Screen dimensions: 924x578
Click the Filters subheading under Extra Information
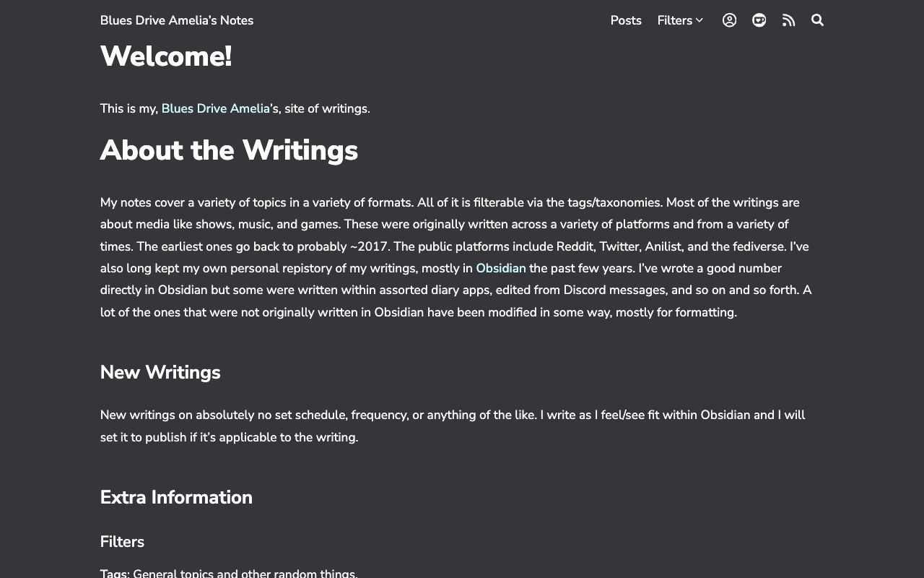click(x=122, y=542)
